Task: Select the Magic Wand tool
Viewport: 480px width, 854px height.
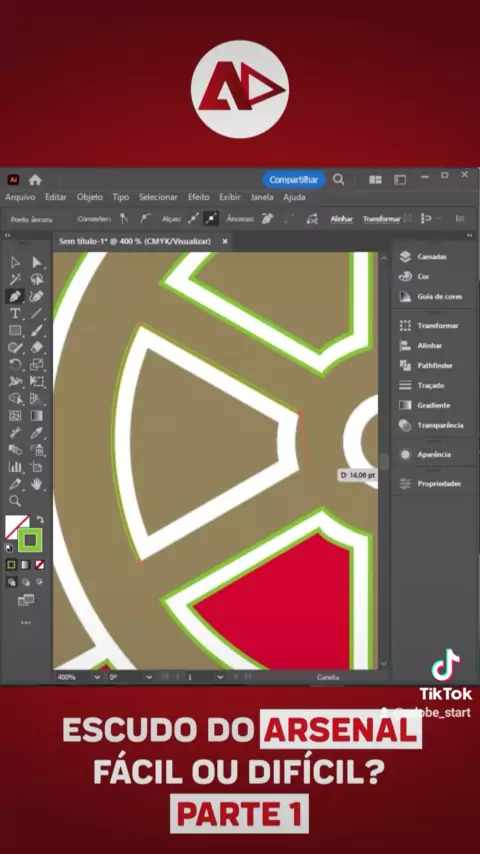Action: [x=15, y=279]
